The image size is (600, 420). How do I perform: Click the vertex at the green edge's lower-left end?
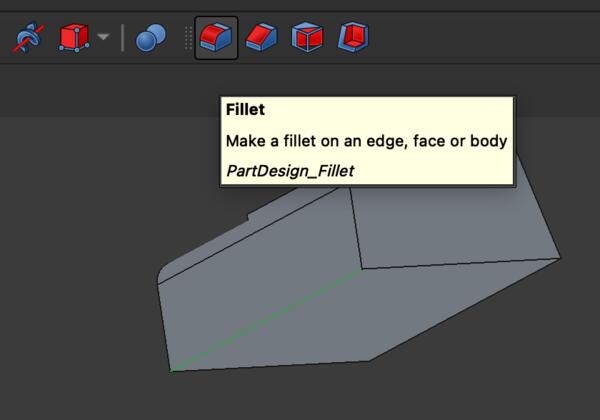pyautogui.click(x=172, y=371)
